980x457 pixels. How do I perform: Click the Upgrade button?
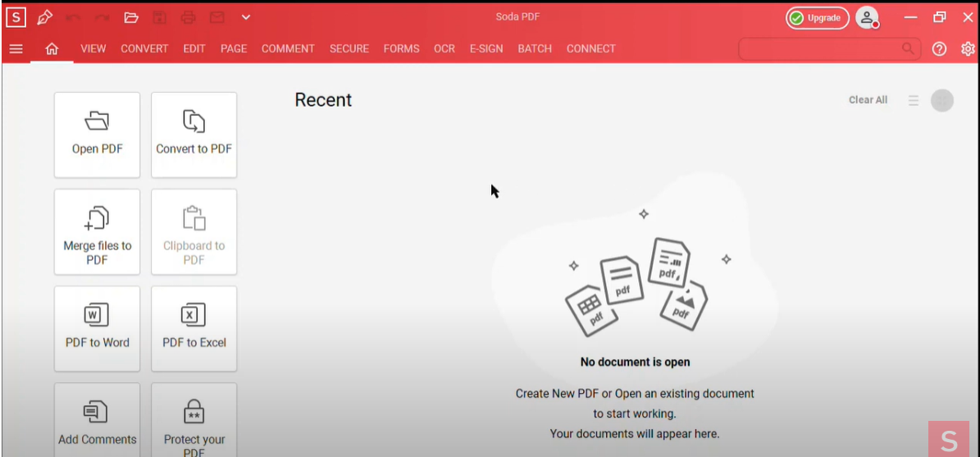click(x=818, y=18)
